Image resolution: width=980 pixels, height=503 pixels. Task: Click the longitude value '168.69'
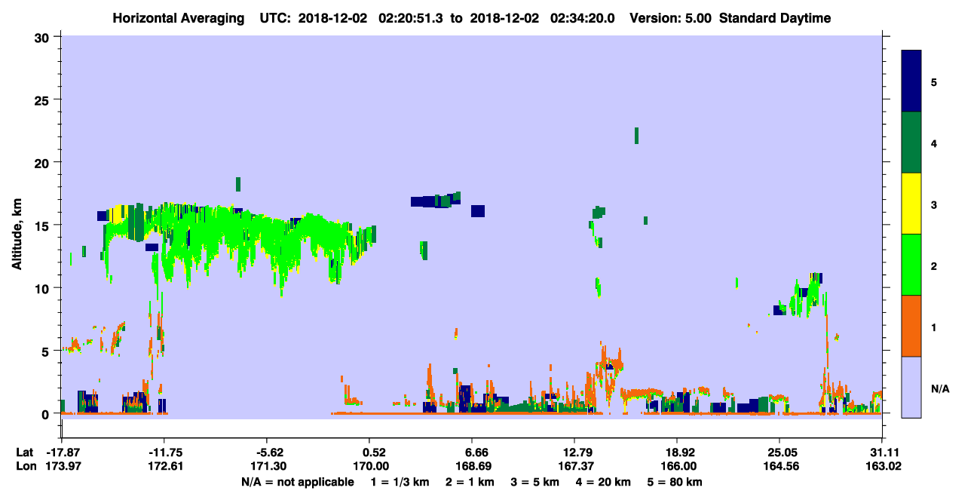[x=475, y=467]
